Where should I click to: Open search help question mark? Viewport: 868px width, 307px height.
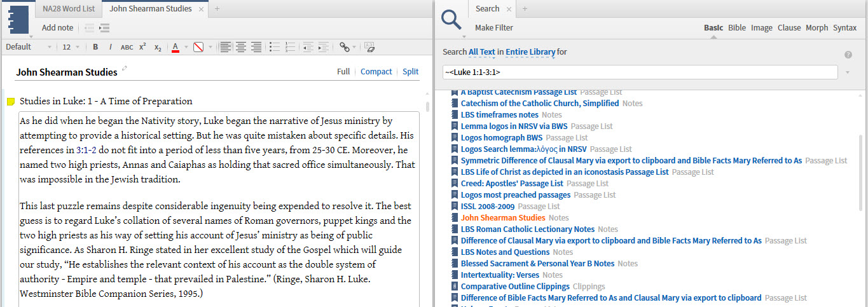point(848,55)
